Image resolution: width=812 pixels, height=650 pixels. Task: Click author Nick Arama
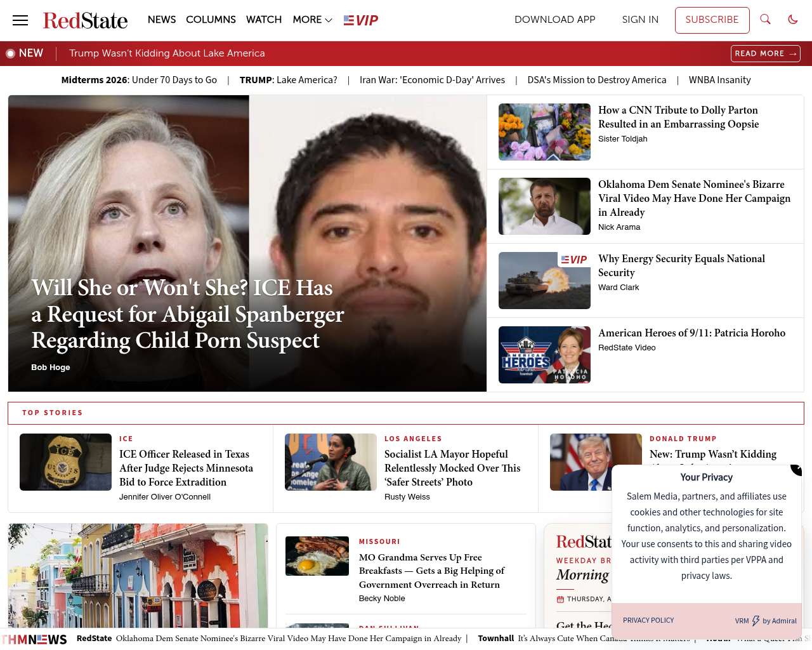click(619, 227)
